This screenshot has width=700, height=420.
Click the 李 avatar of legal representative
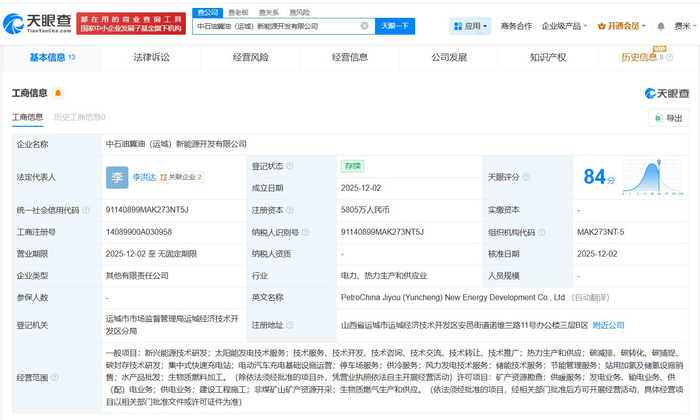[117, 177]
